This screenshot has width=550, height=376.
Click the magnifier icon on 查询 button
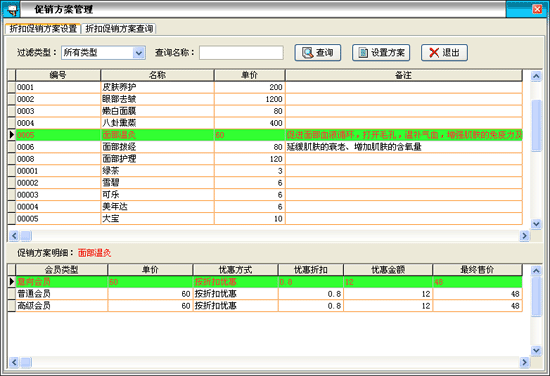308,53
